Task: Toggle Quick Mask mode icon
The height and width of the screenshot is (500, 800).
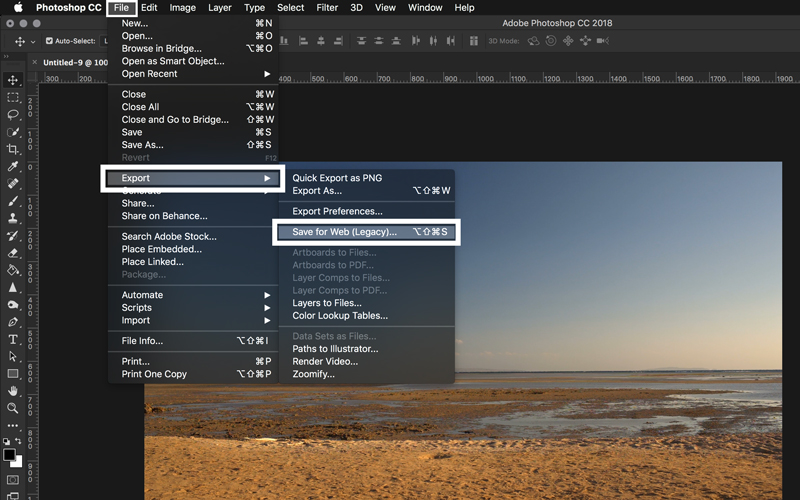Action: 13,480
